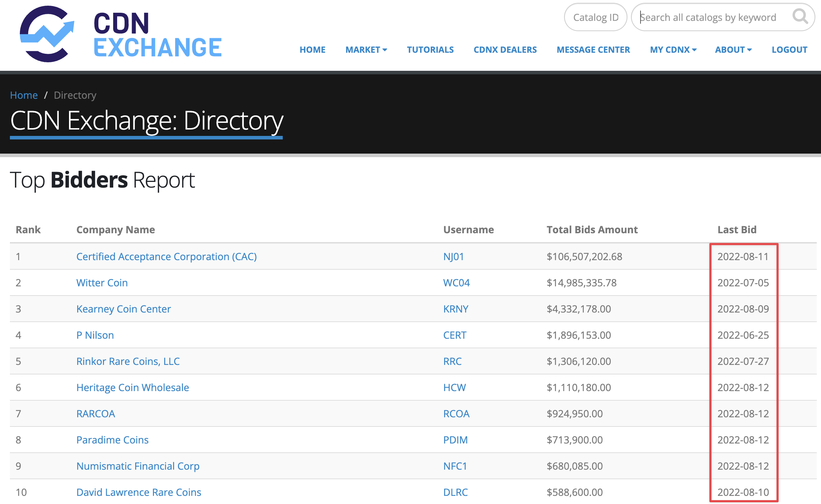Open Kearney Coin Center link
The height and width of the screenshot is (504, 821).
(x=124, y=309)
